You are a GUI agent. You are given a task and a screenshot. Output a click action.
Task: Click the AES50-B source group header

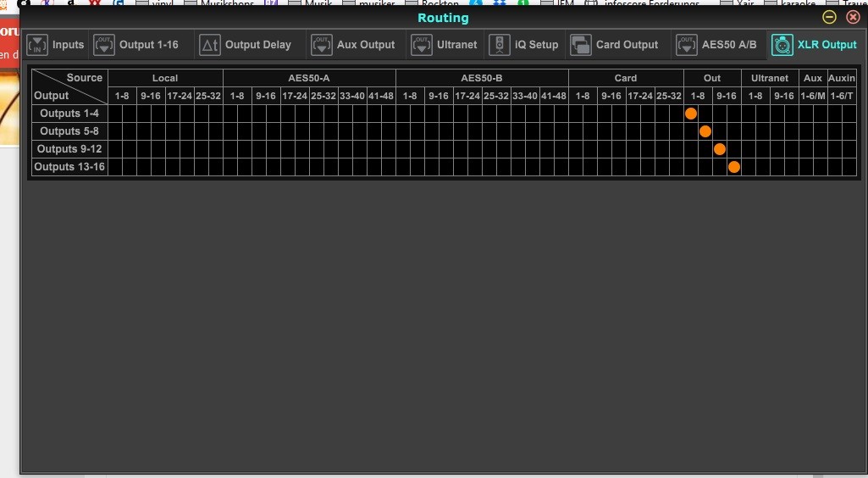482,78
